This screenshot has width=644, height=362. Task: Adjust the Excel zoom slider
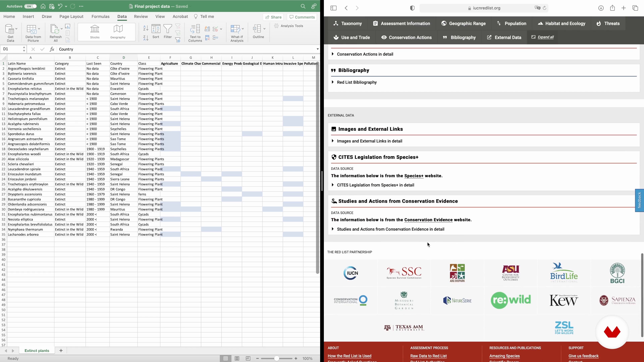tap(277, 358)
